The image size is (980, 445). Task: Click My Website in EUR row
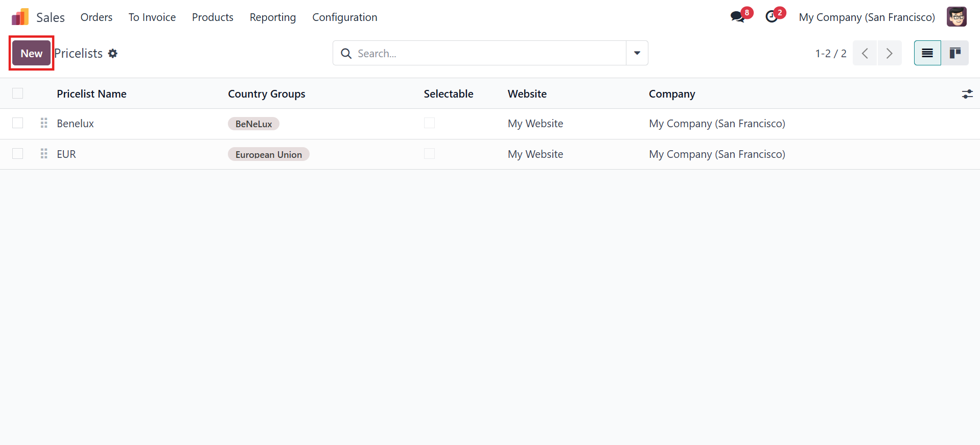pyautogui.click(x=535, y=154)
